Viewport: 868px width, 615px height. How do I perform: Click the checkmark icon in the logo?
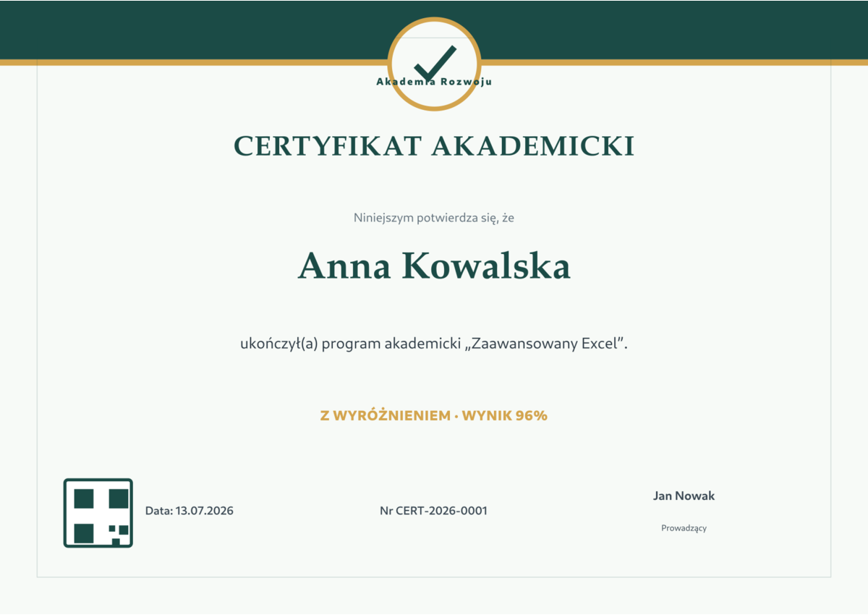435,63
